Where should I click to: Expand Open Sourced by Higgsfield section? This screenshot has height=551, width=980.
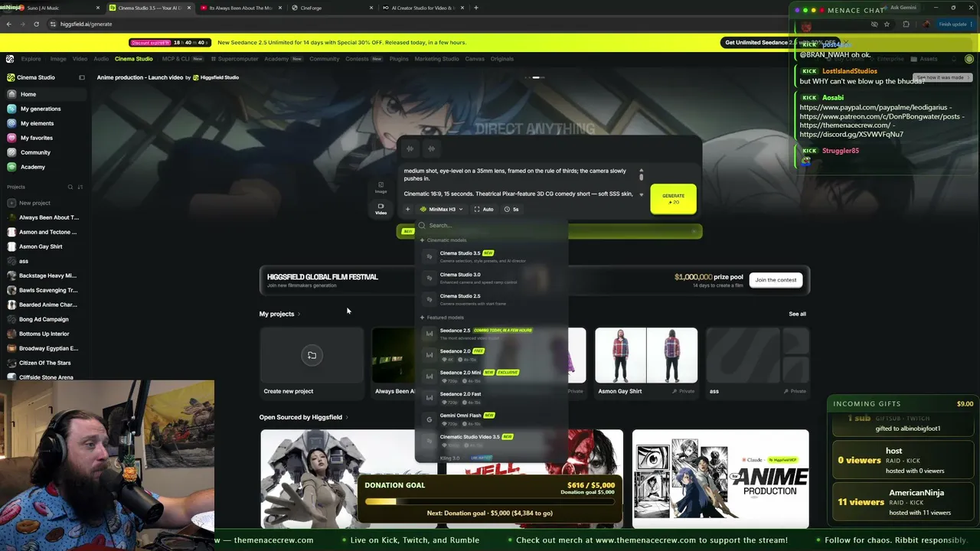pos(304,417)
